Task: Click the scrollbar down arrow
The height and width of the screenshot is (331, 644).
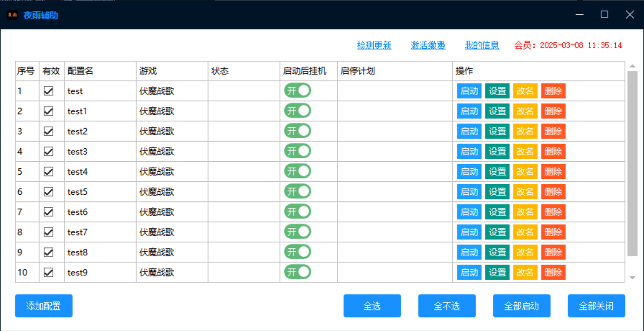Action: point(632,278)
